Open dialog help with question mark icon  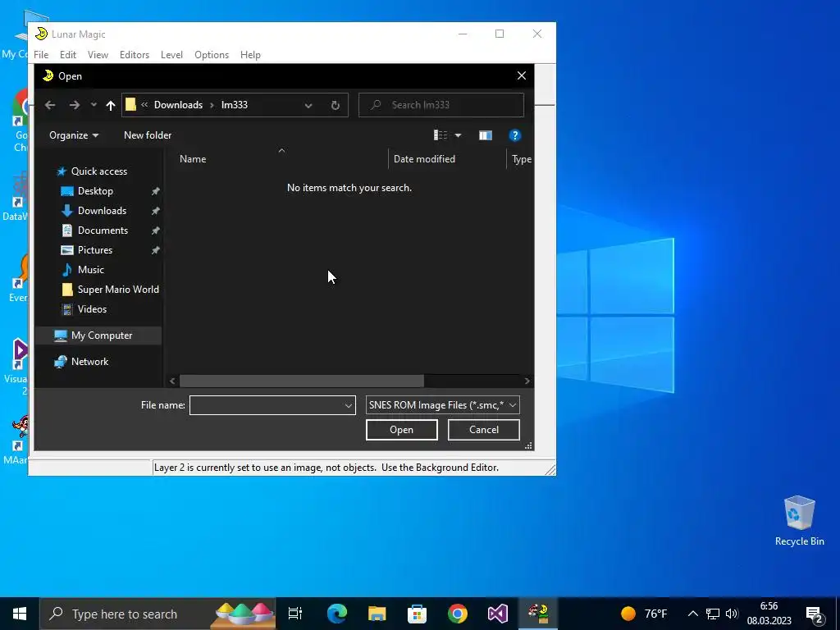(x=515, y=135)
